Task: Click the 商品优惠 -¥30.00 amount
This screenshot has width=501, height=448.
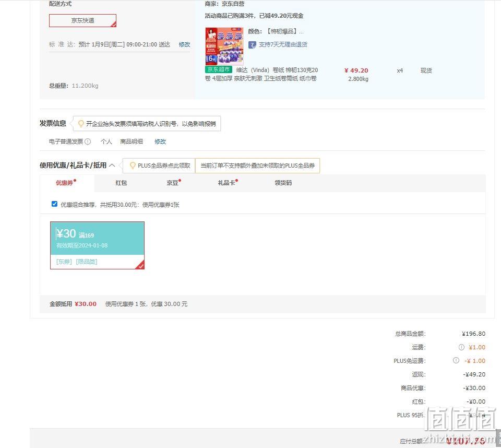Action: pos(474,388)
